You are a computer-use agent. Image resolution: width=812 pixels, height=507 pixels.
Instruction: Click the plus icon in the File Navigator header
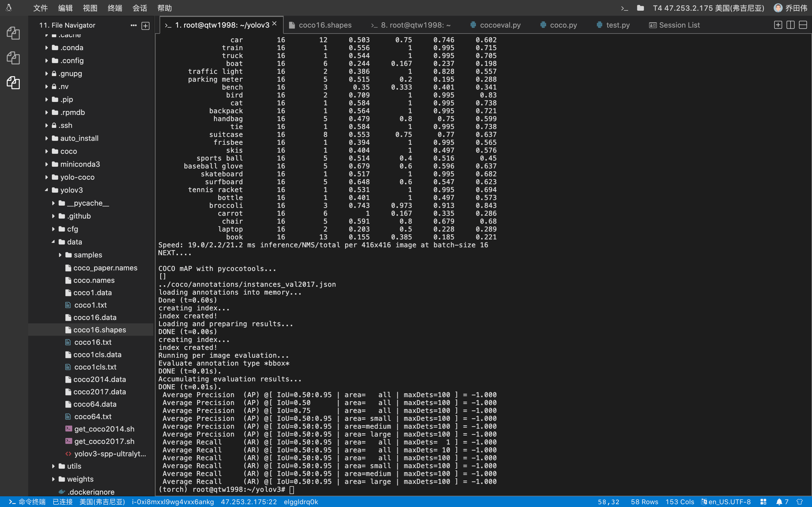[145, 25]
